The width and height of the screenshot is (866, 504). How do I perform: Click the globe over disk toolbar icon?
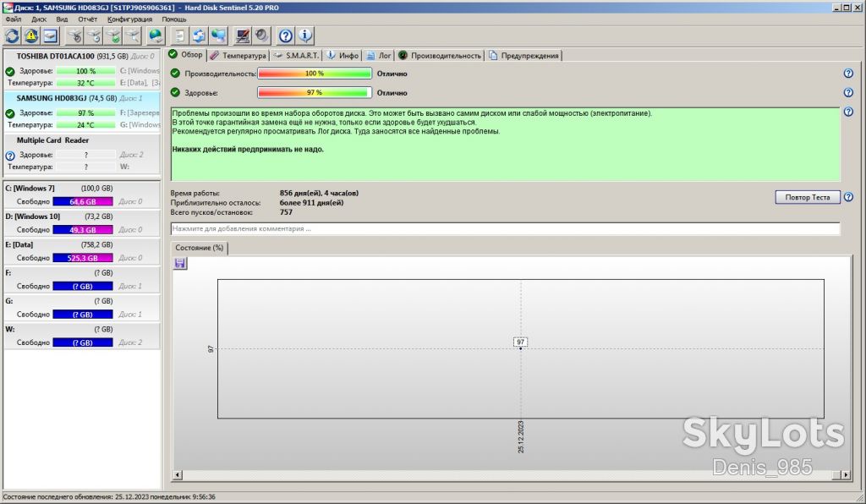tap(156, 36)
